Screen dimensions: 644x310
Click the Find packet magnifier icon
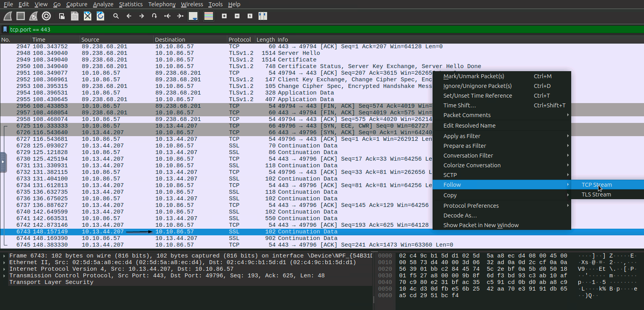(x=116, y=16)
